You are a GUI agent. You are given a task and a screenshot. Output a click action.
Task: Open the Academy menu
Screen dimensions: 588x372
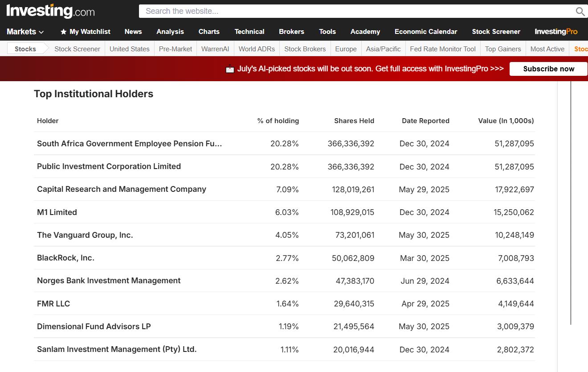[x=365, y=32]
